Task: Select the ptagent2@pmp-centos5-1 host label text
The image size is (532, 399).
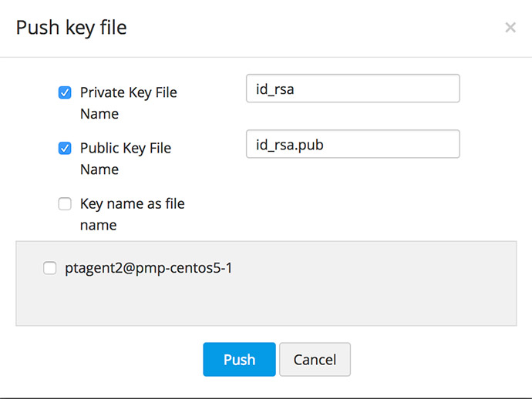Action: point(149,268)
